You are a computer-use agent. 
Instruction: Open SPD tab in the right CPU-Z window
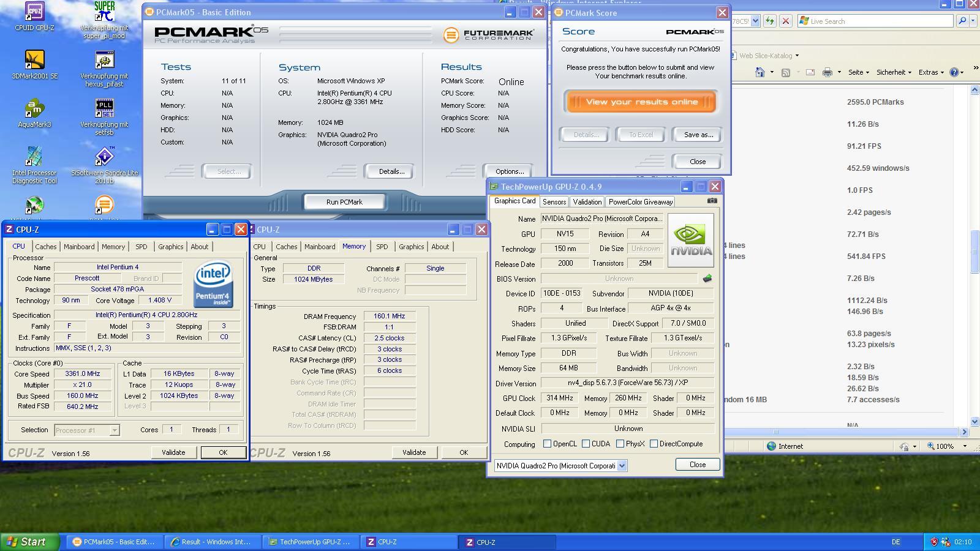pos(382,247)
